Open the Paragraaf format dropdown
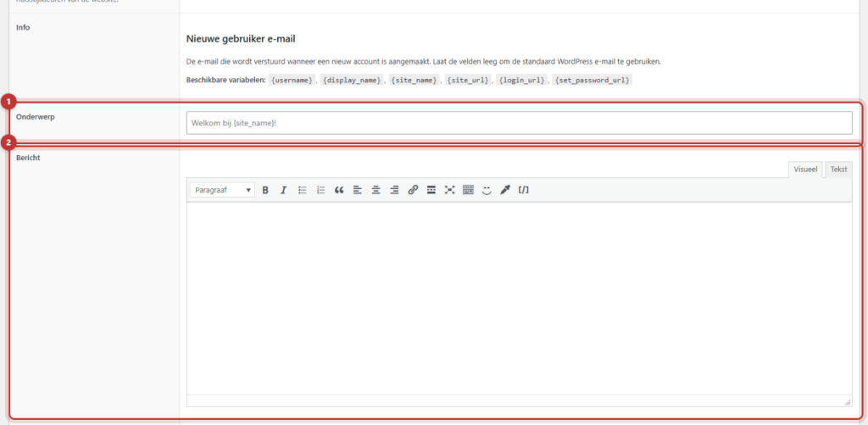The image size is (868, 425). pos(223,190)
